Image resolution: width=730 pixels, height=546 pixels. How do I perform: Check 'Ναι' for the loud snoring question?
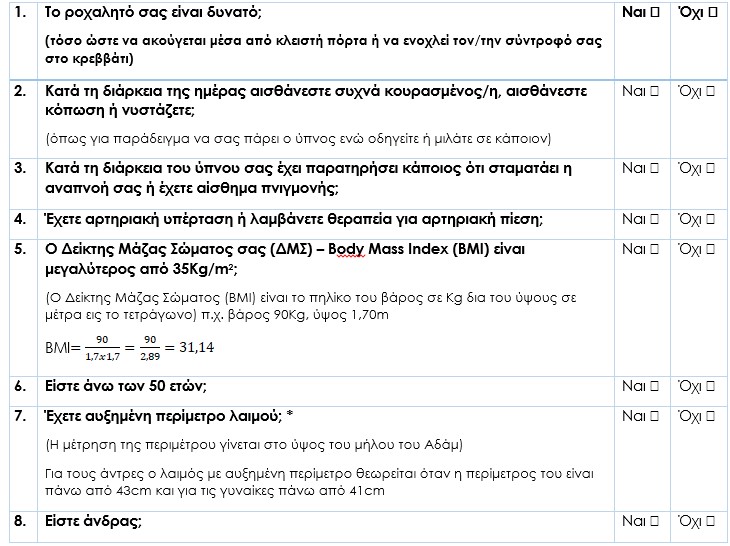(x=654, y=17)
